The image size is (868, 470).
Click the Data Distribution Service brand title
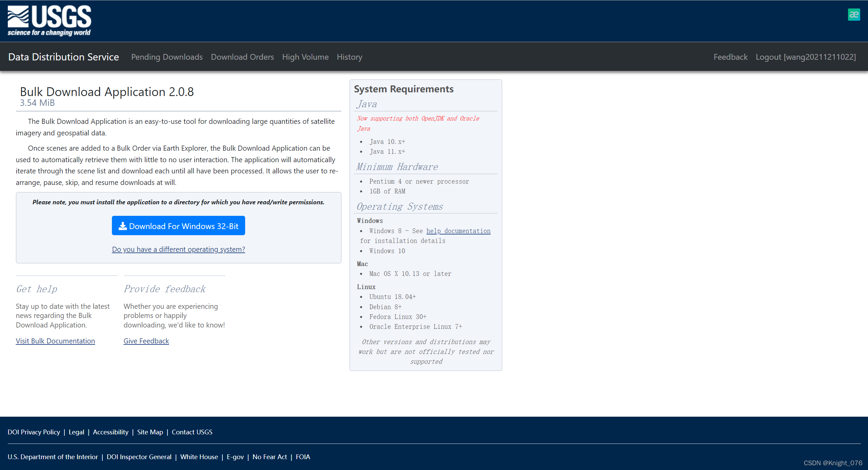[x=63, y=57]
